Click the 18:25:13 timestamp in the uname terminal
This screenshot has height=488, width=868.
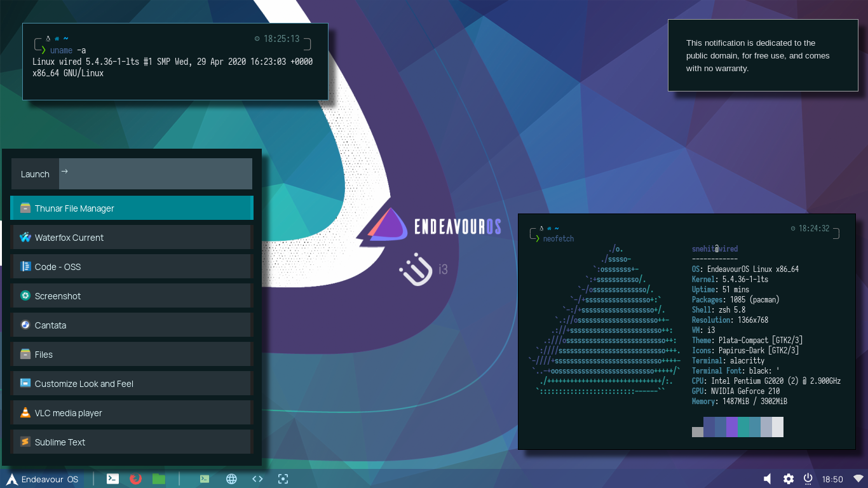click(x=281, y=39)
